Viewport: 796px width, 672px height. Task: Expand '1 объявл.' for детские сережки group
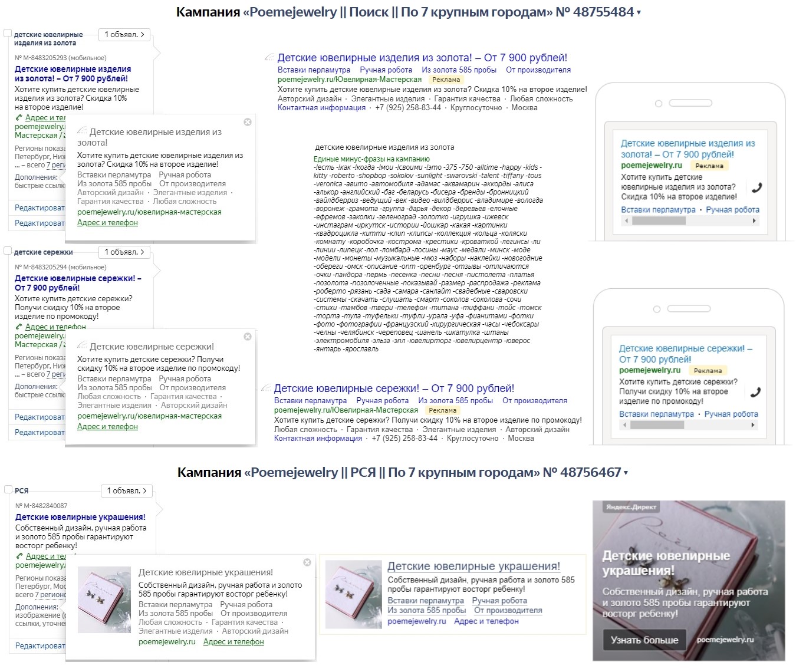pos(124,252)
